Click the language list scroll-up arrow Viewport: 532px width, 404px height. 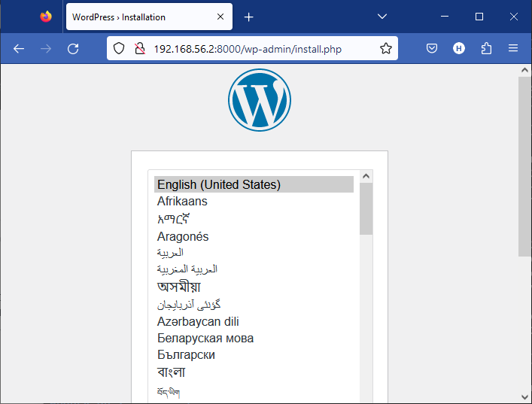(366, 176)
